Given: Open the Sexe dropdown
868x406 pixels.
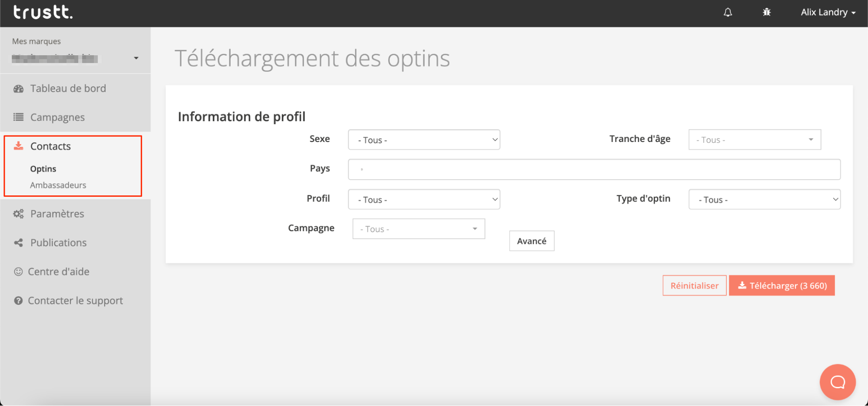Looking at the screenshot, I should tap(424, 140).
